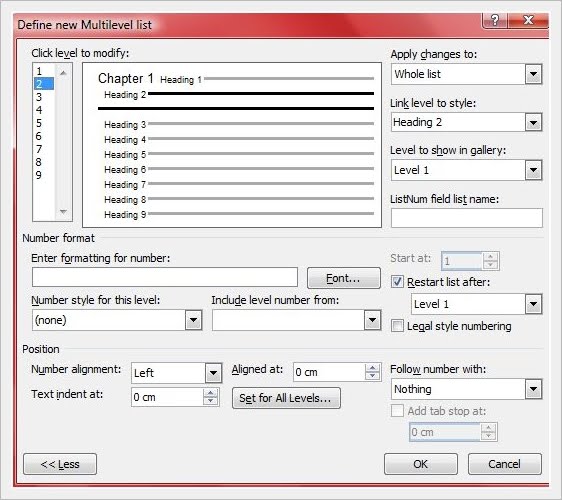Click the Cancel button
Viewport: 562px width, 500px height.
coord(504,464)
